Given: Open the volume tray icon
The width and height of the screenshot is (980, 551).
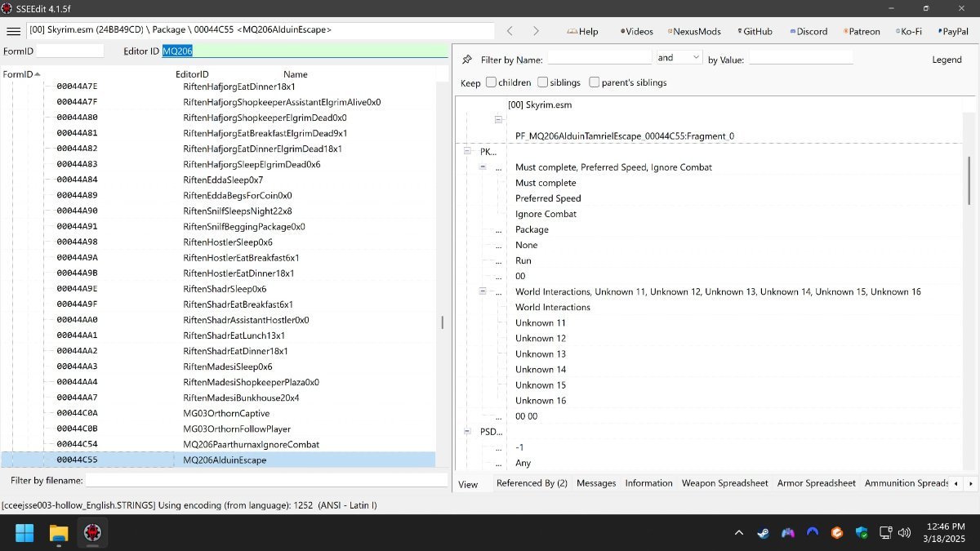Looking at the screenshot, I should coord(904,533).
